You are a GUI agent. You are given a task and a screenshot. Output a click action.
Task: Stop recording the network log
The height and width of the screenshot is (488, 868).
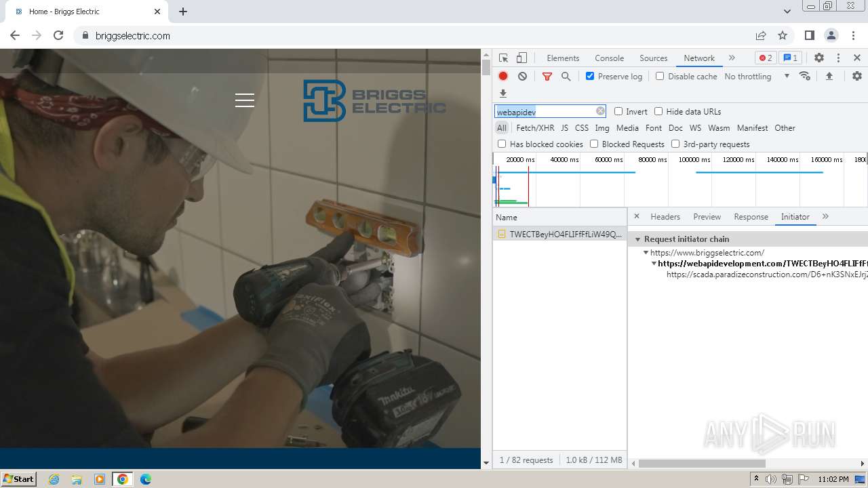(x=503, y=76)
